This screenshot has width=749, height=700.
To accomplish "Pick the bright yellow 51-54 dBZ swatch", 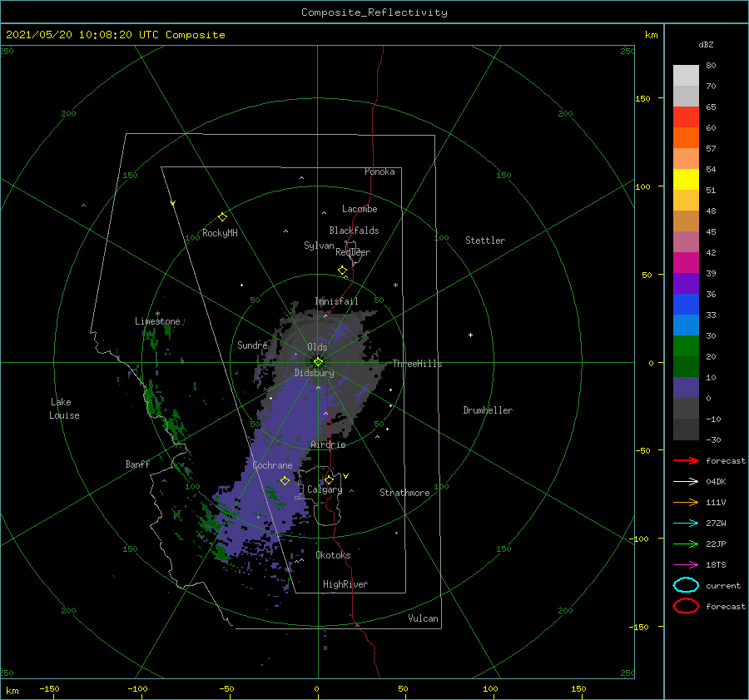I will pyautogui.click(x=686, y=179).
